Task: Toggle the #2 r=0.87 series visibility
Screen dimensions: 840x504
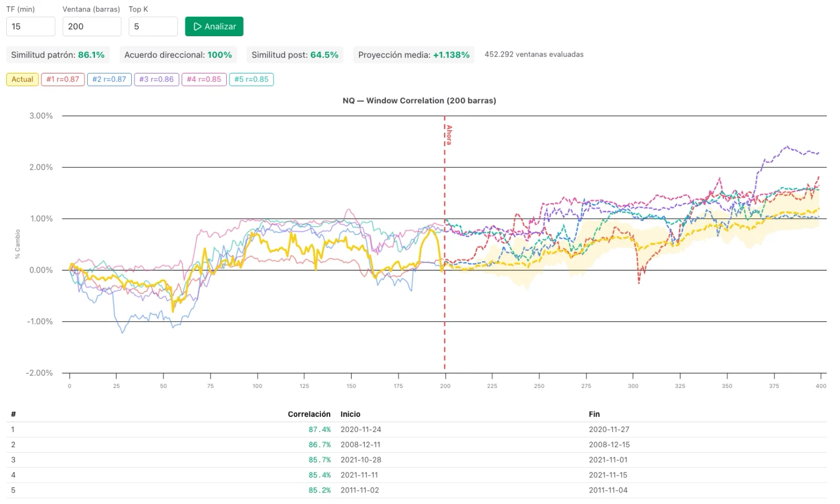Action: (109, 79)
